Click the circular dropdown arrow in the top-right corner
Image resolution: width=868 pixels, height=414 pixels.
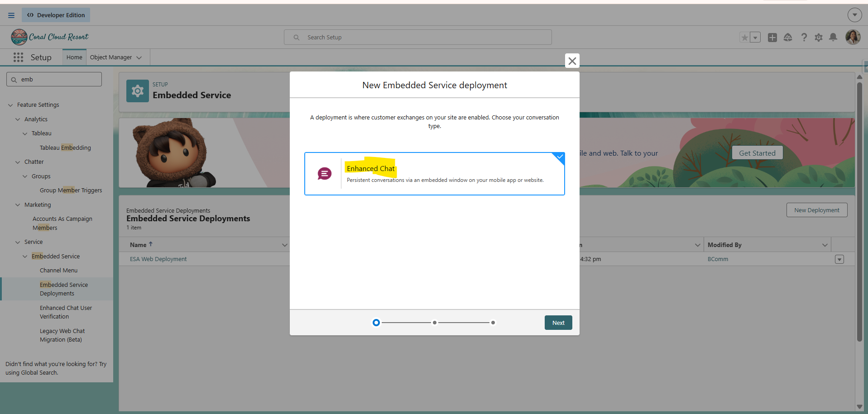click(855, 15)
